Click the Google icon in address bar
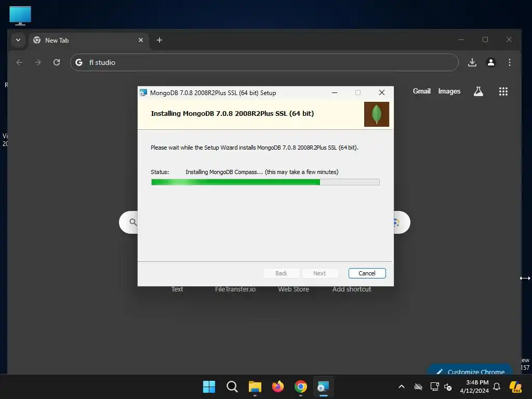 click(x=79, y=62)
